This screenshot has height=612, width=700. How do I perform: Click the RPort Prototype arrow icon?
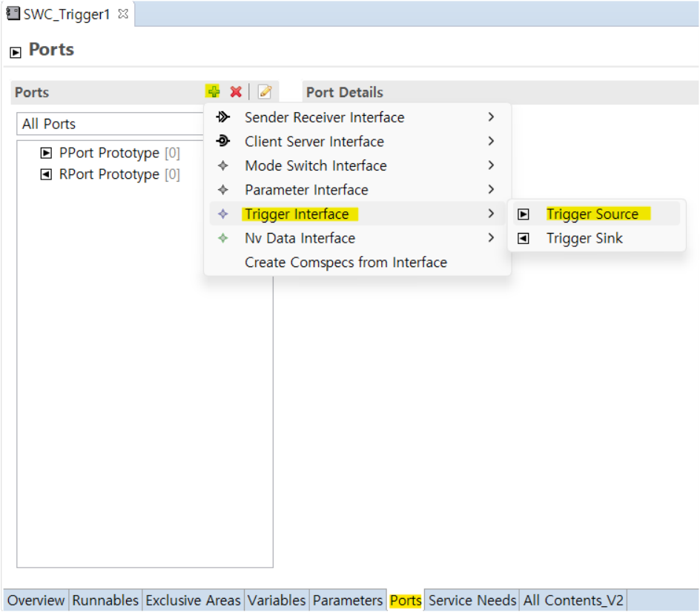point(46,174)
